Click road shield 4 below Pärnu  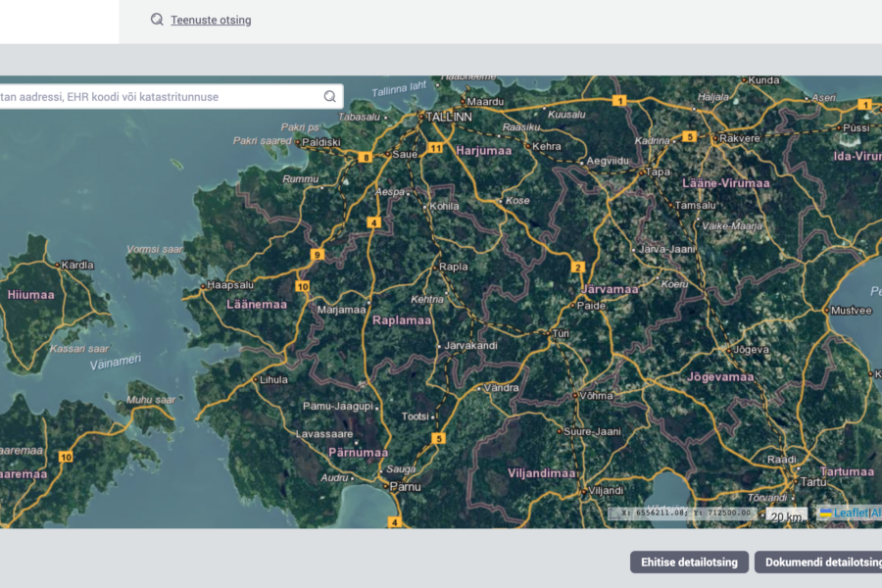click(x=395, y=522)
